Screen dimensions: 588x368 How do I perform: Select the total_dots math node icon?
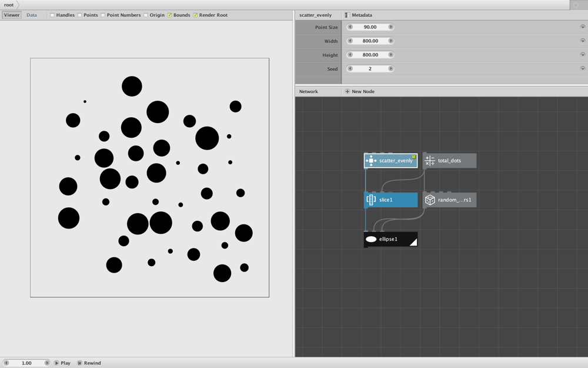pyautogui.click(x=430, y=161)
